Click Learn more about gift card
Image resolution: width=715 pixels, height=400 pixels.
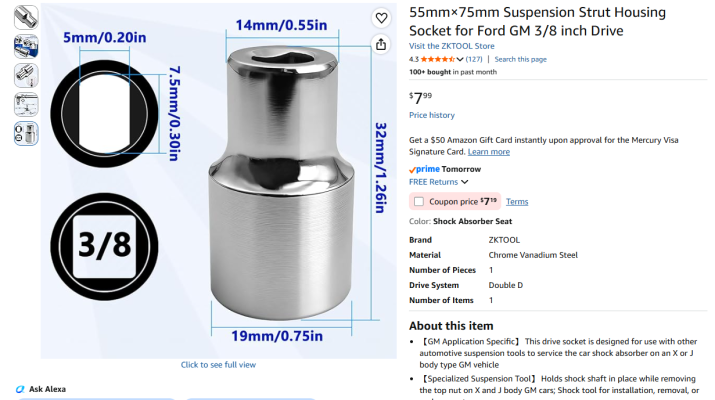489,152
